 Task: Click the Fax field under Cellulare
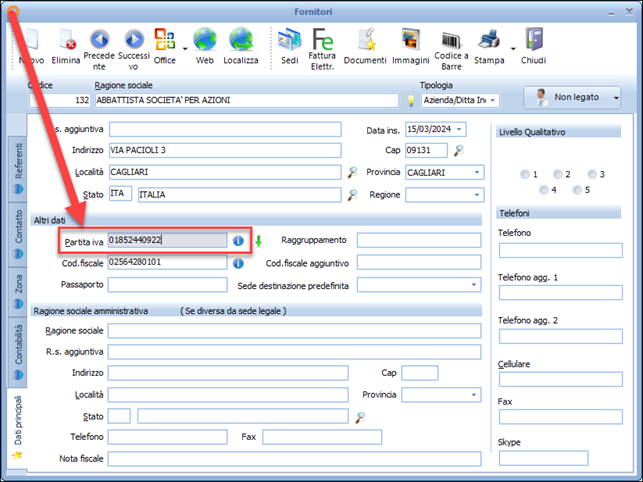pyautogui.click(x=561, y=417)
